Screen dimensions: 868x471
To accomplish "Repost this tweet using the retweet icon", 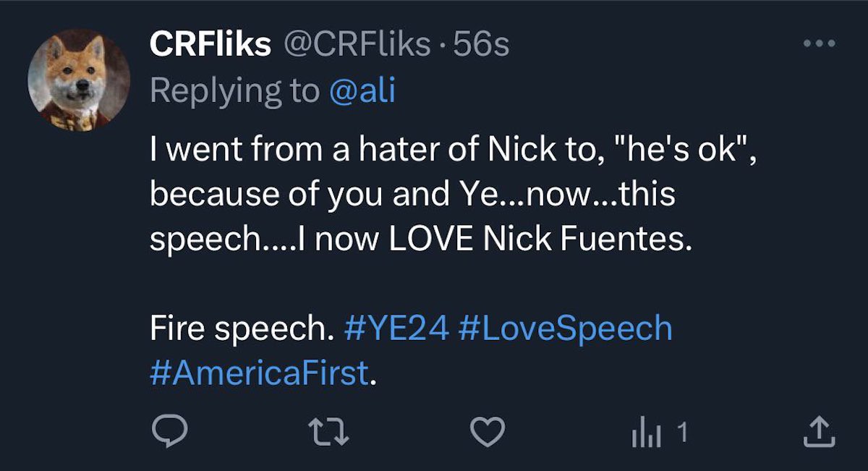I will (x=328, y=433).
